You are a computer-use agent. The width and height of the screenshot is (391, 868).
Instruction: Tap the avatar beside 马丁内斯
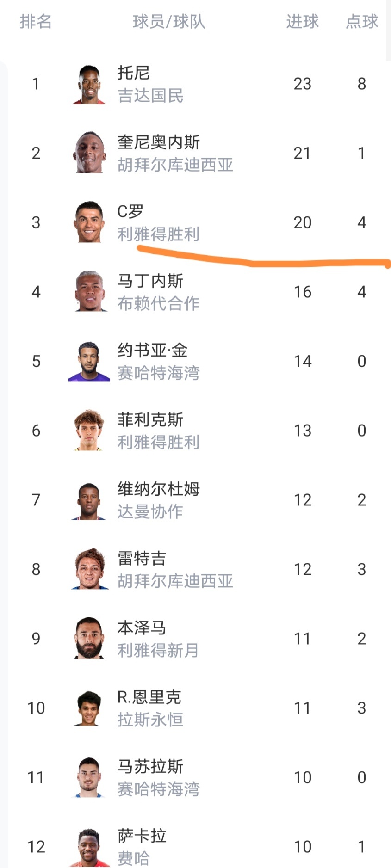(89, 292)
